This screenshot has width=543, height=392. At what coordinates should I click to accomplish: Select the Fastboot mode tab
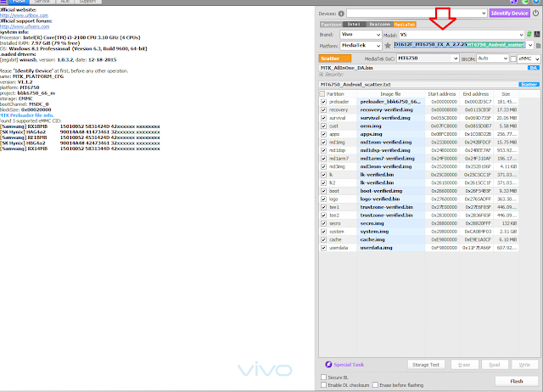pos(331,25)
